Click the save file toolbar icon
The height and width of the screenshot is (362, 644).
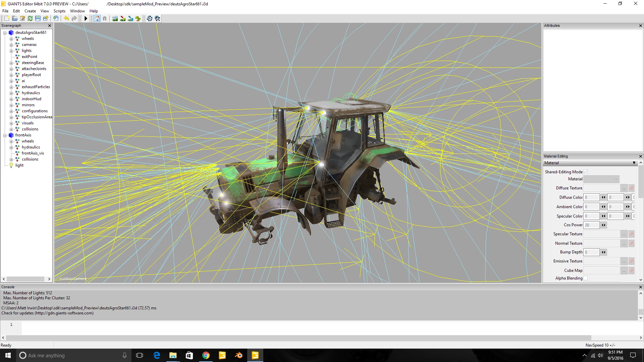pos(38,18)
